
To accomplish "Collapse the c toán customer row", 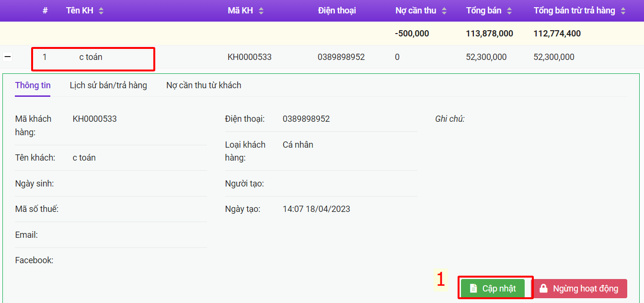I will pyautogui.click(x=8, y=57).
